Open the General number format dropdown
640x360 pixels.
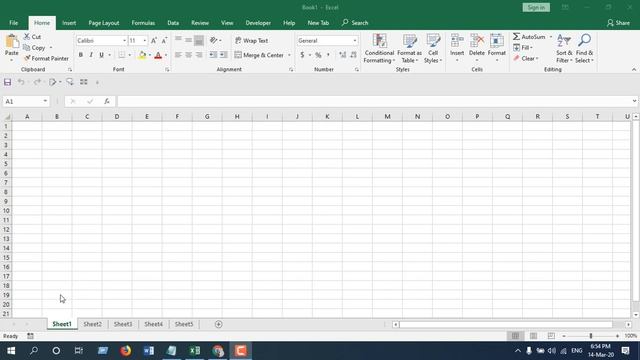click(355, 41)
